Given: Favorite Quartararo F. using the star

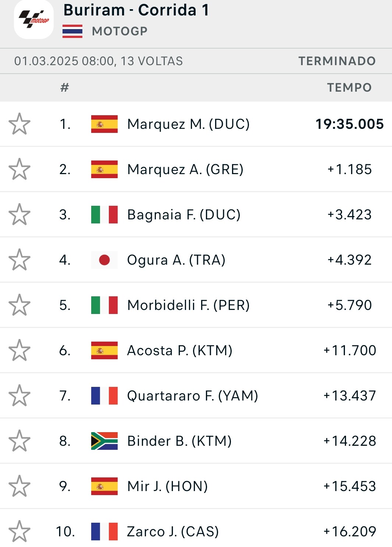Looking at the screenshot, I should (19, 396).
